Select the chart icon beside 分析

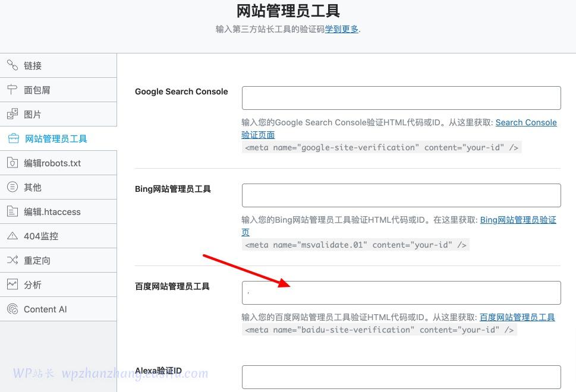12,284
